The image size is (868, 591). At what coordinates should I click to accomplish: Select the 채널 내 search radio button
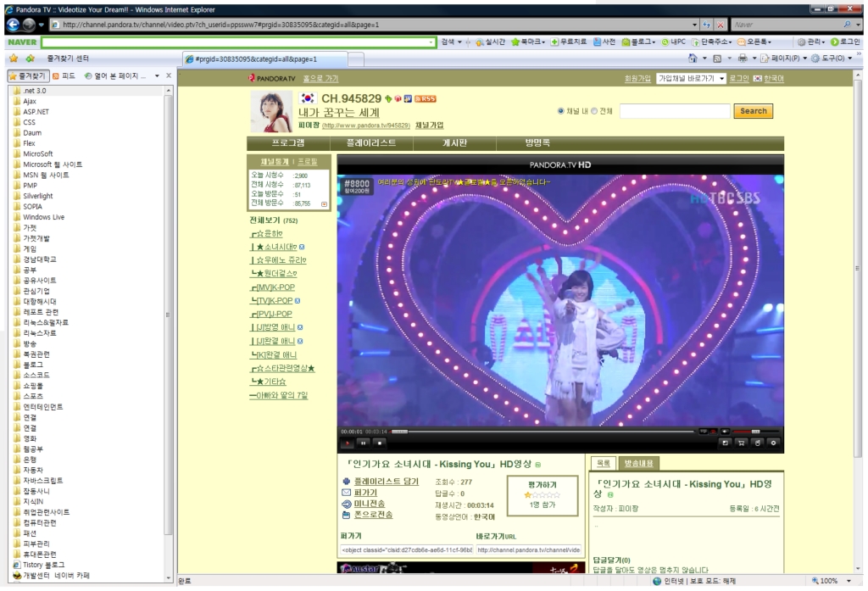pos(561,111)
